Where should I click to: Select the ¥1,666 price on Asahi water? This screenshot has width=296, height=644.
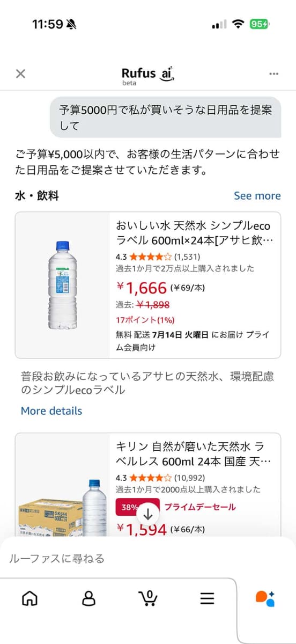[x=142, y=288]
